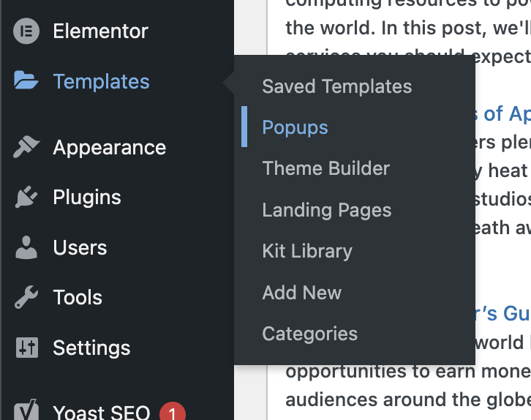Click the Appearance paintbrush icon
This screenshot has width=531, height=420.
pyautogui.click(x=26, y=146)
